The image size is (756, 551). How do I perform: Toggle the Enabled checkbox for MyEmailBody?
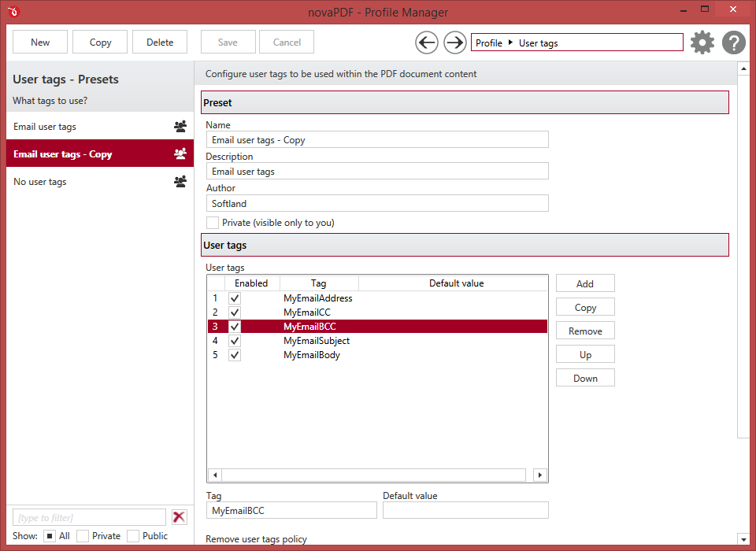click(235, 355)
